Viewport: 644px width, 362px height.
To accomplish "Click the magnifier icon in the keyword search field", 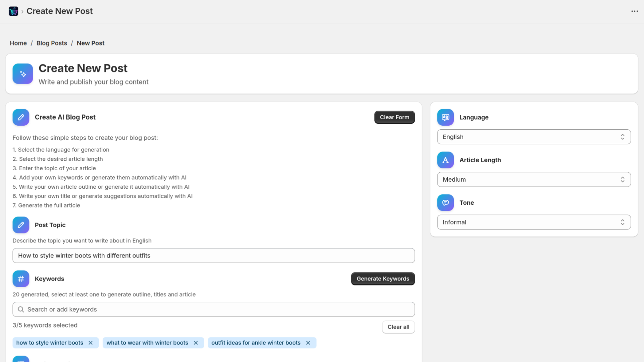I will point(21,309).
